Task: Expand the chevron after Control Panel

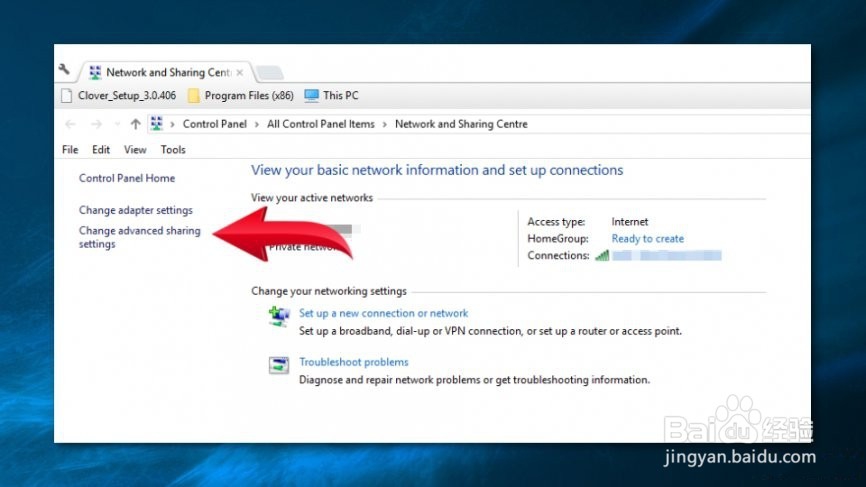Action: [257, 124]
